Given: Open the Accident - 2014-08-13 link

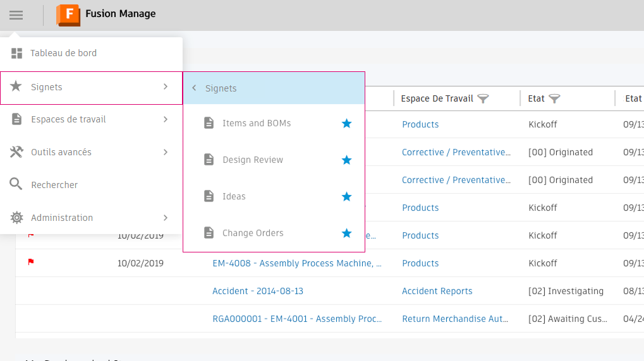Looking at the screenshot, I should 257,291.
